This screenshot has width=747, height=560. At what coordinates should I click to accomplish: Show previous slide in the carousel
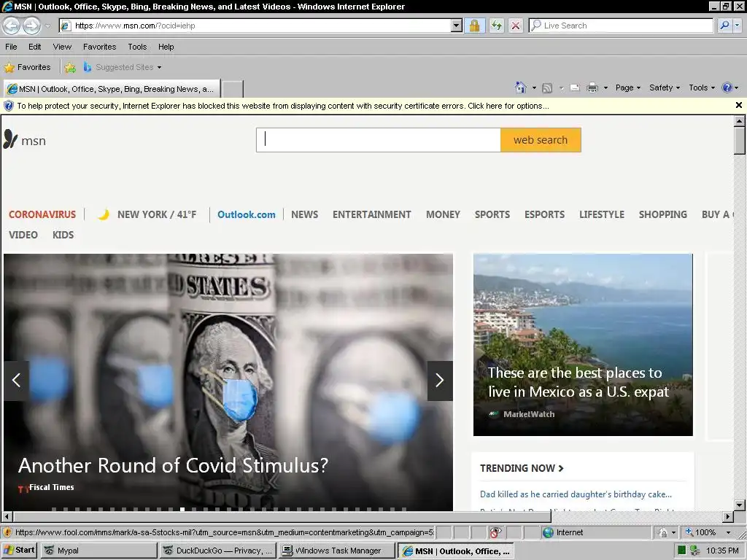pyautogui.click(x=16, y=381)
